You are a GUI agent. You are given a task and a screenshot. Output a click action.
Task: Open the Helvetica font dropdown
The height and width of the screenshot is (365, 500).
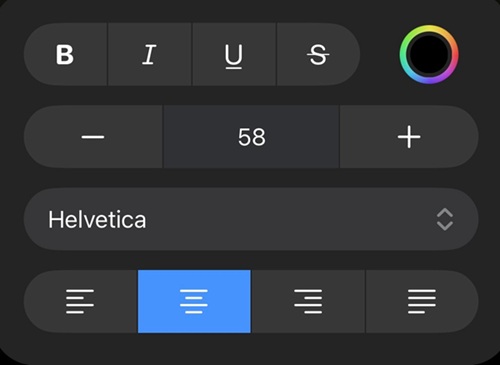[251, 219]
